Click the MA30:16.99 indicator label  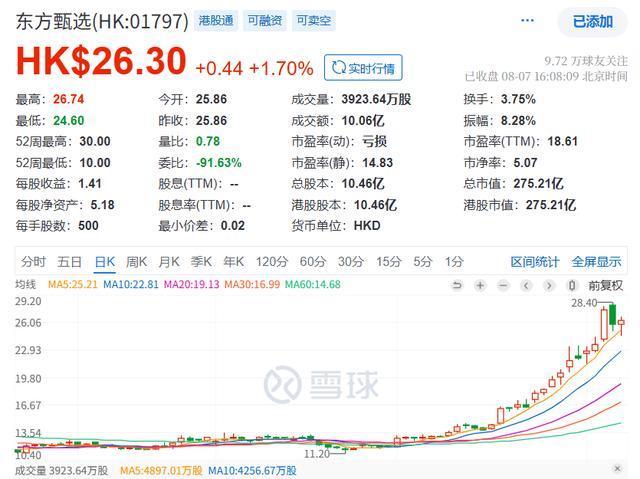(x=252, y=284)
